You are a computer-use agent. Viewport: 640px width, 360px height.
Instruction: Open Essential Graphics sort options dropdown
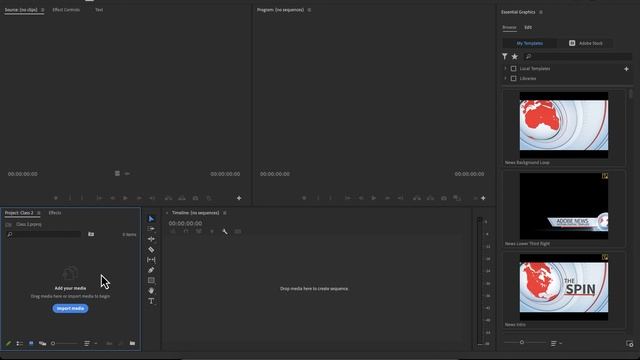(x=556, y=343)
